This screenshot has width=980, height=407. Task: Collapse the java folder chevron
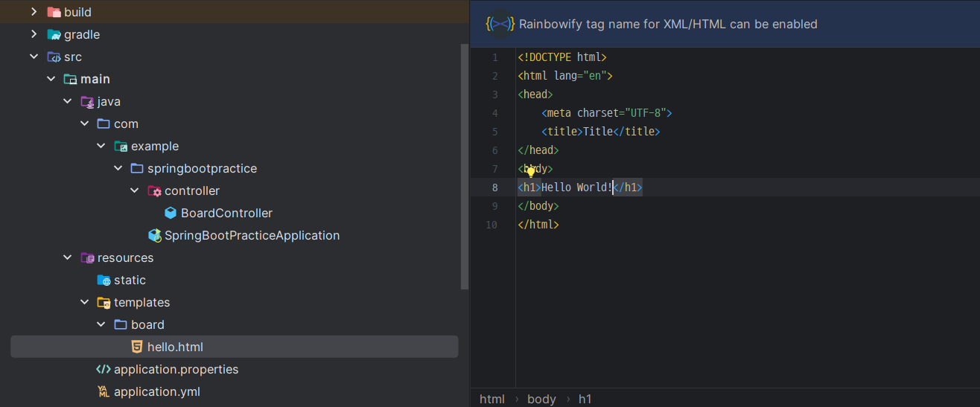click(68, 101)
